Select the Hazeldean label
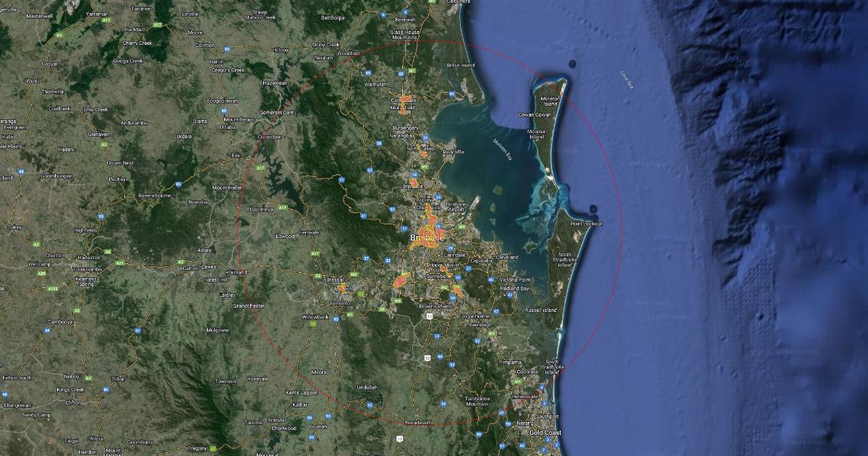Image resolution: width=868 pixels, height=456 pixels. tap(275, 83)
